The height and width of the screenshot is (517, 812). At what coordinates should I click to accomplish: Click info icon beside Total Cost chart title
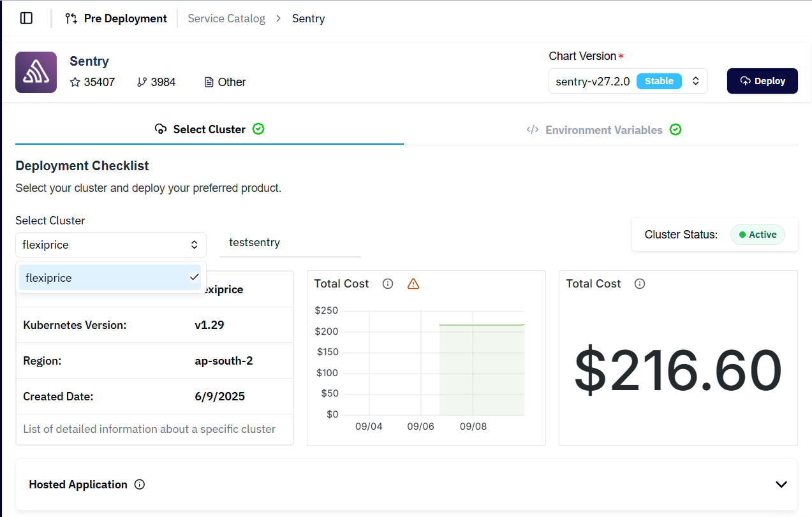(x=388, y=284)
